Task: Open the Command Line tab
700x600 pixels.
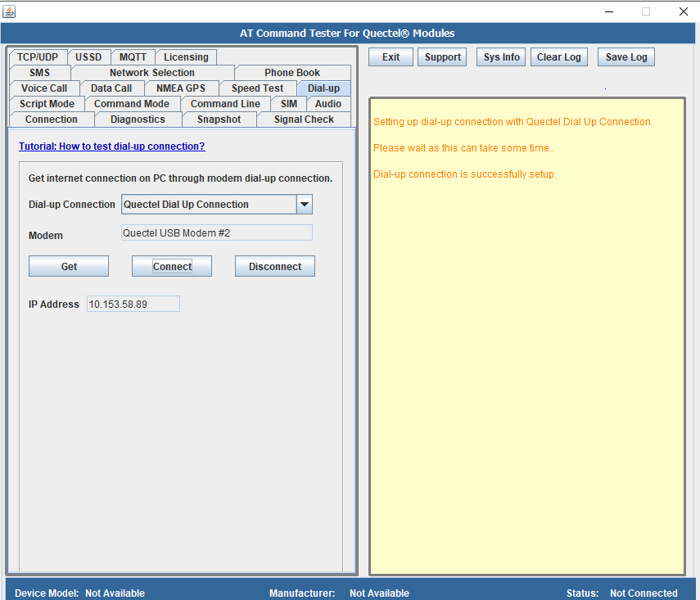Action: click(225, 104)
